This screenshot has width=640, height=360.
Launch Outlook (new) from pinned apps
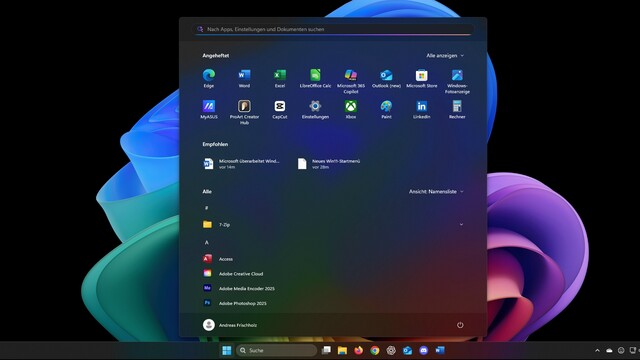point(386,78)
